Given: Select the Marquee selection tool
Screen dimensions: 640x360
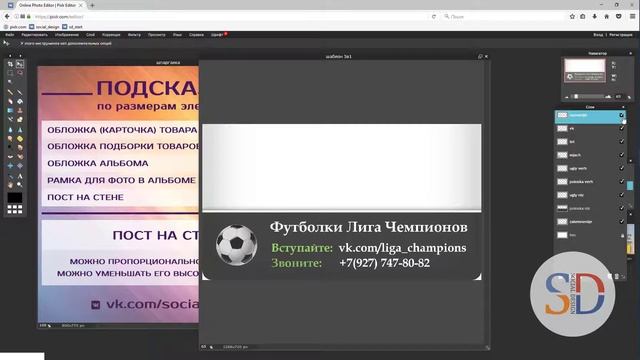Looking at the screenshot, I should 10,73.
